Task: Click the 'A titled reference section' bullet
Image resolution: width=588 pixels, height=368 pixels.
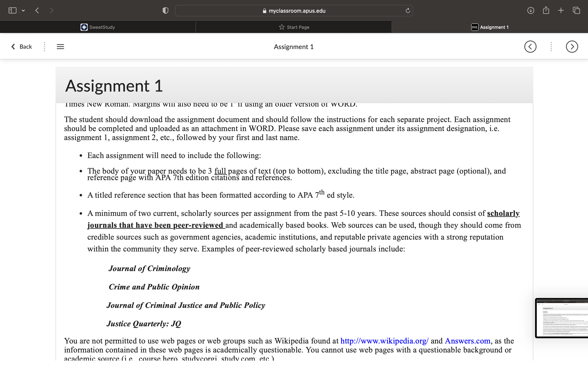Action: click(221, 195)
